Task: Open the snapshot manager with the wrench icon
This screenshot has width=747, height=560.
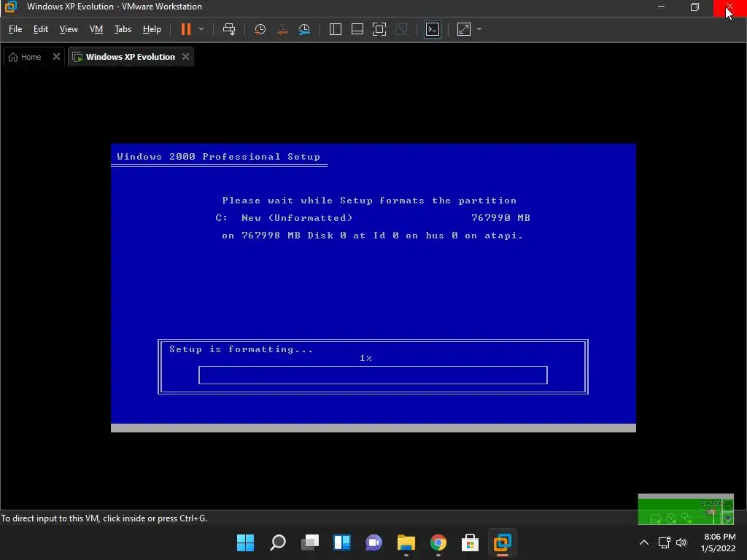Action: coord(304,29)
